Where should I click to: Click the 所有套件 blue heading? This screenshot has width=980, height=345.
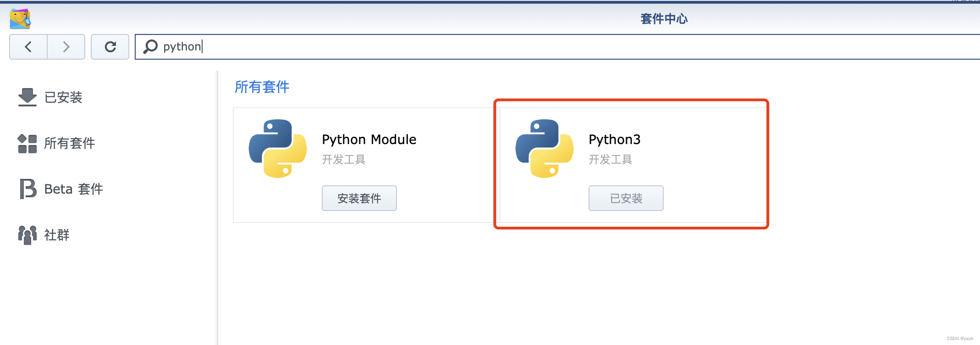click(262, 87)
